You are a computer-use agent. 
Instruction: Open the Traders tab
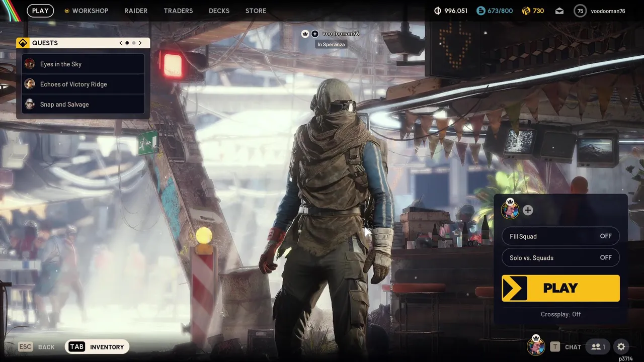pos(178,11)
